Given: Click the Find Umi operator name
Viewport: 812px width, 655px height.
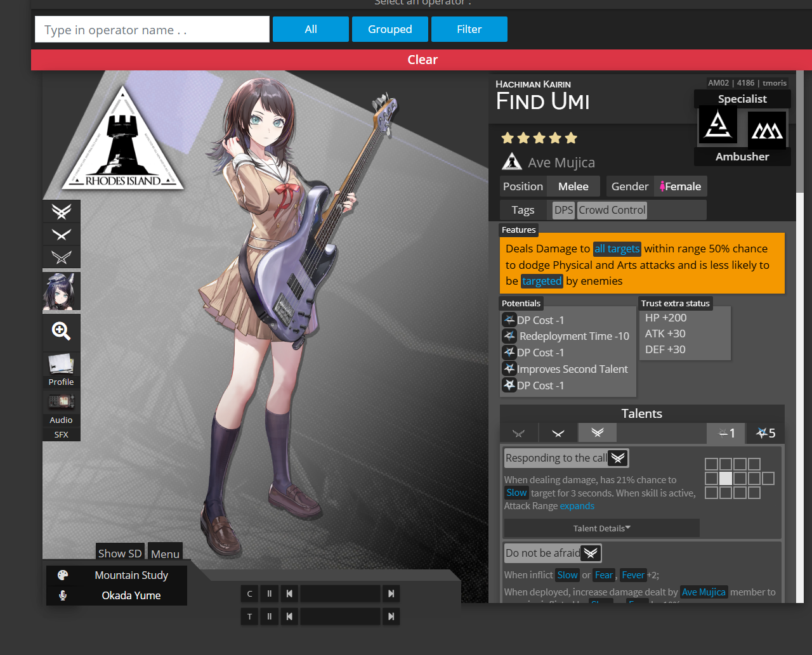Looking at the screenshot, I should [x=543, y=101].
